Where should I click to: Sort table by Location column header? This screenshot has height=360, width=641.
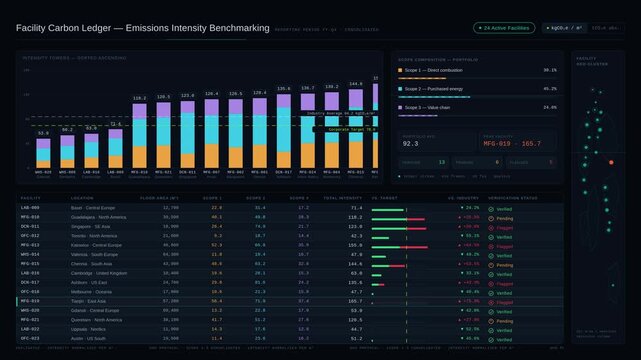click(x=82, y=198)
